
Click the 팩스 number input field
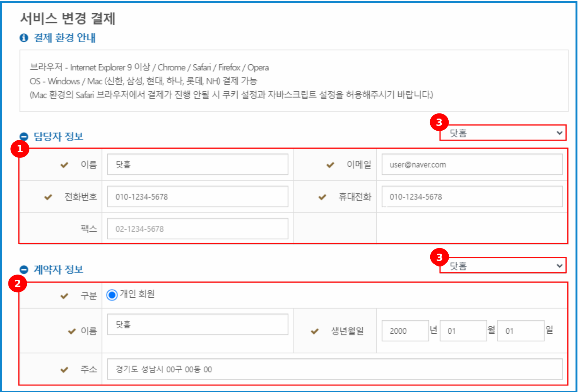[x=197, y=229]
